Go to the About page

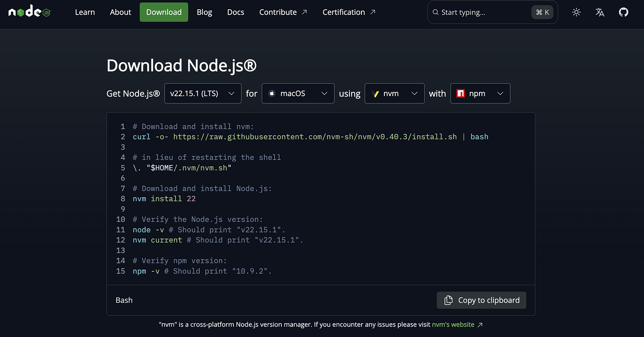click(x=120, y=12)
